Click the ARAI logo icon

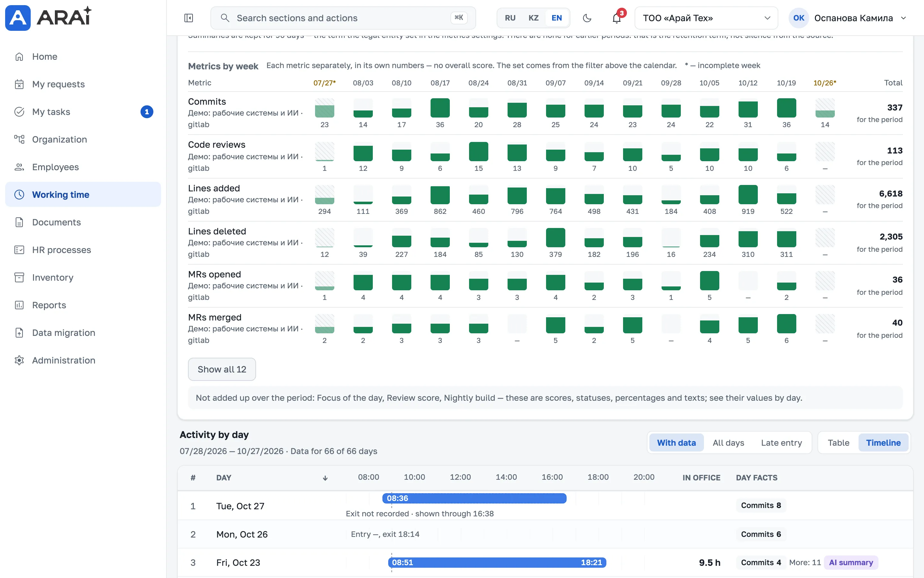[18, 18]
